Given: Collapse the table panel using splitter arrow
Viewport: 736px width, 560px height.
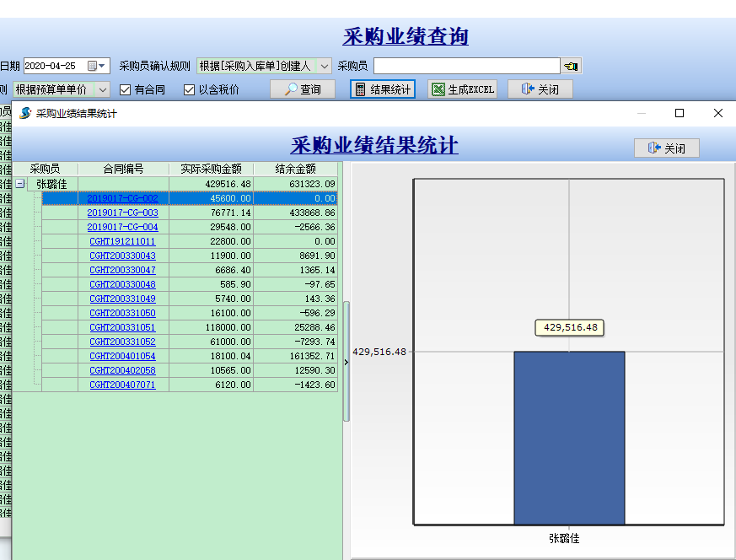Looking at the screenshot, I should click(x=346, y=361).
